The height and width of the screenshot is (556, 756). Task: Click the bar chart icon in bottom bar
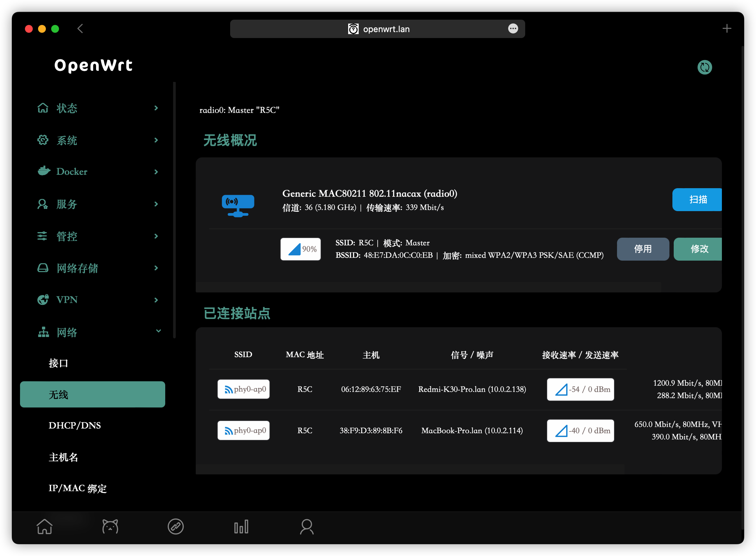(x=241, y=526)
